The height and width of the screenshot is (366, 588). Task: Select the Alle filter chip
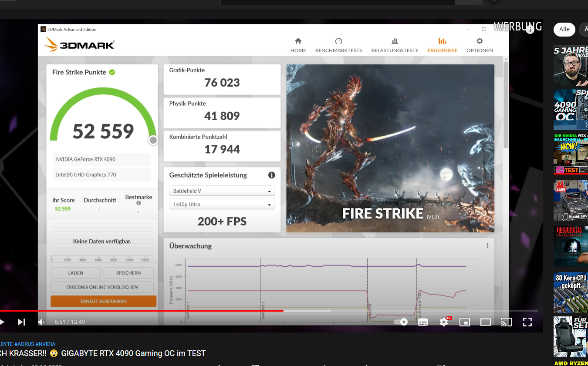click(x=564, y=30)
